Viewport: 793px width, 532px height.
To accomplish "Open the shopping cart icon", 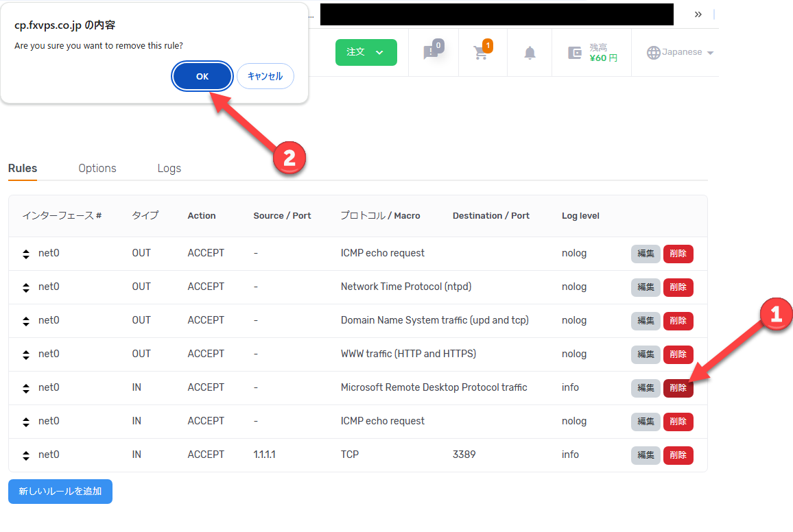I will pyautogui.click(x=482, y=53).
